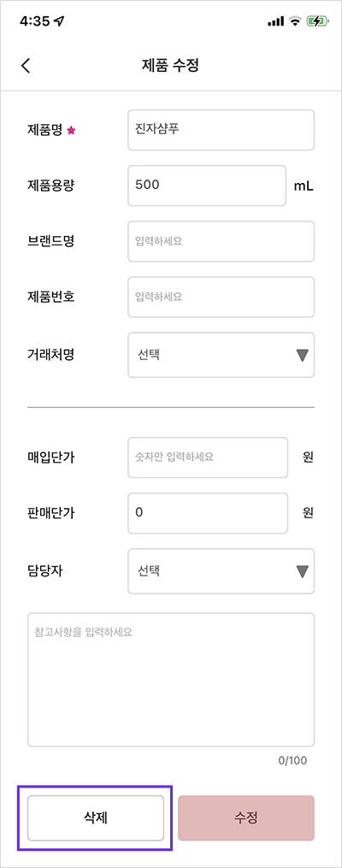Tap the cellular signal bars icon
Viewport: 342px width, 868px height.
point(275,21)
